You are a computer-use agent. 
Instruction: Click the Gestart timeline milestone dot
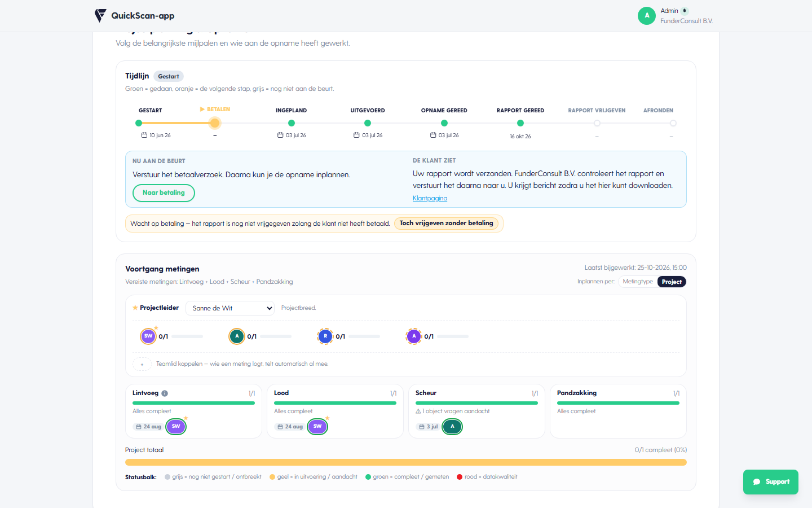[139, 123]
